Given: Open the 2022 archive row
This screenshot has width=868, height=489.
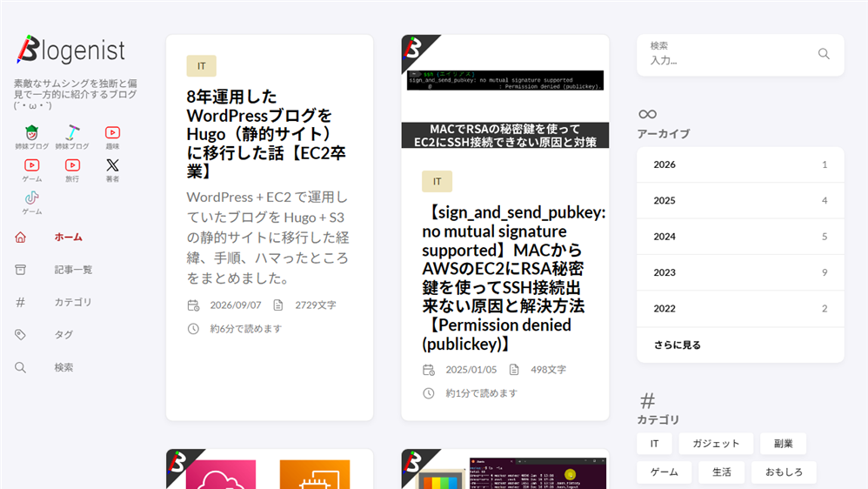Looking at the screenshot, I should [x=741, y=309].
